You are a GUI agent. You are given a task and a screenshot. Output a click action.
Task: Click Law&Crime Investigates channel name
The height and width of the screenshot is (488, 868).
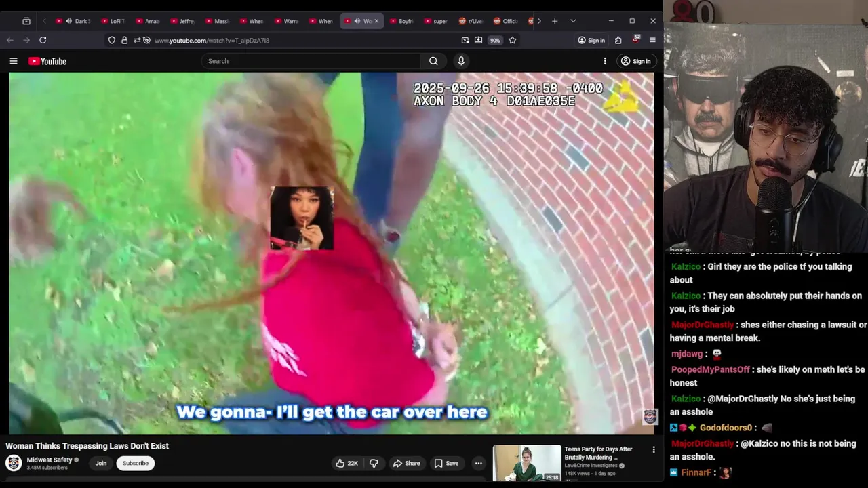tap(591, 466)
